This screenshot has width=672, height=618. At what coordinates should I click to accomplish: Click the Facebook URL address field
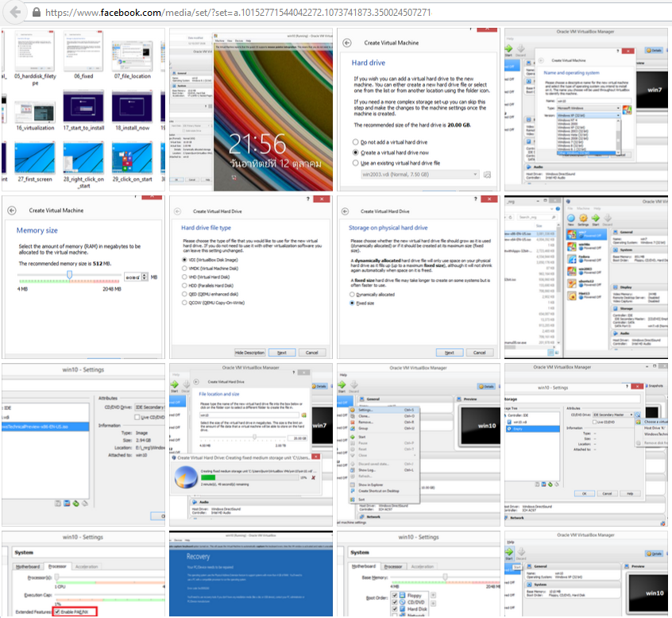(238, 13)
